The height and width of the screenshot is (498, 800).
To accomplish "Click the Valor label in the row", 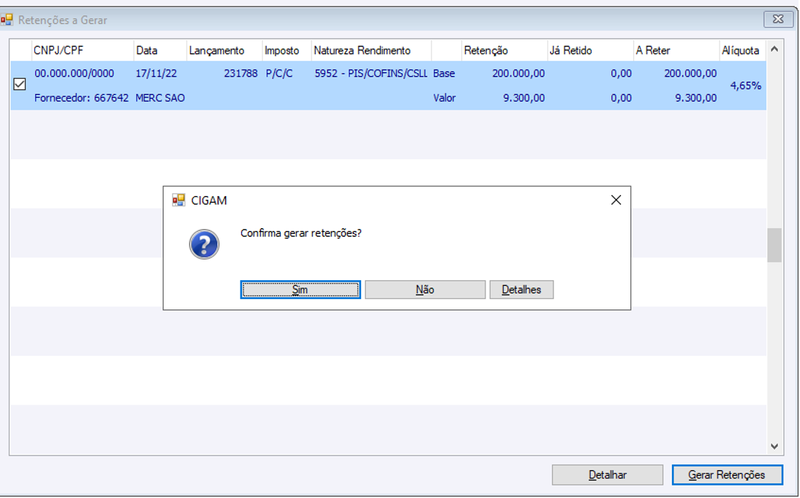I will (x=444, y=98).
